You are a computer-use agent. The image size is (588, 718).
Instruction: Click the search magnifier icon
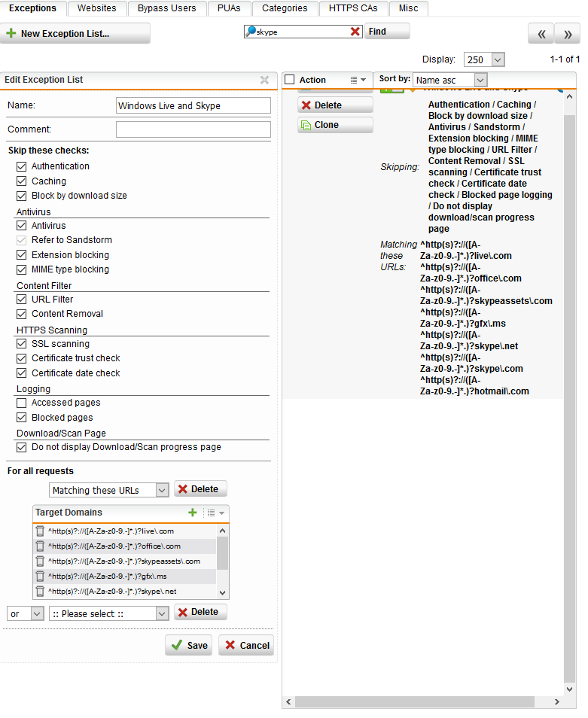point(251,31)
